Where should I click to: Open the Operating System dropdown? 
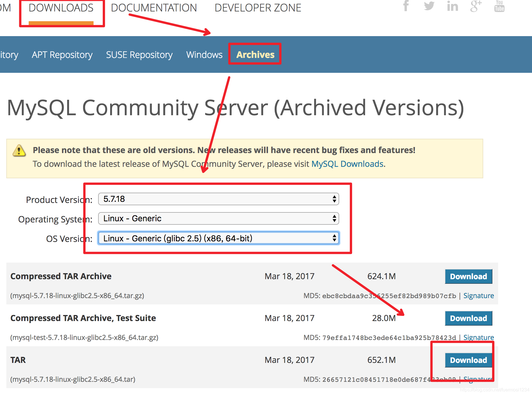219,218
